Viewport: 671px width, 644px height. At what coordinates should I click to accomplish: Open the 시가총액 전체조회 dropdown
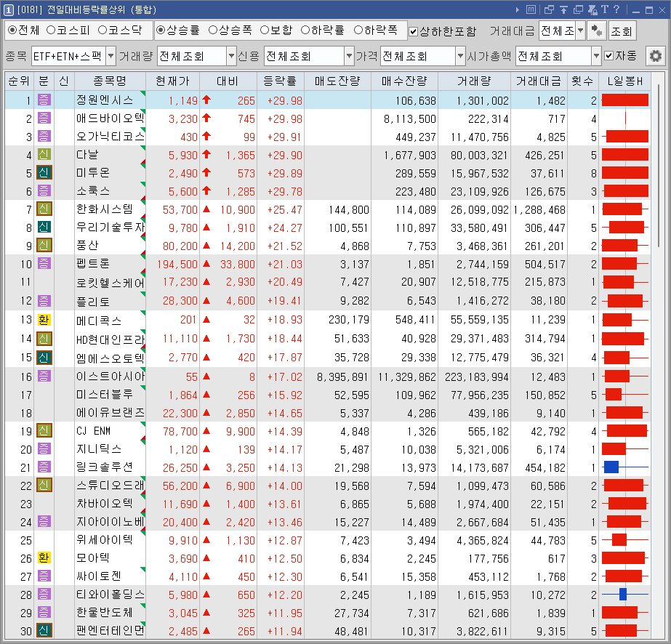click(596, 56)
